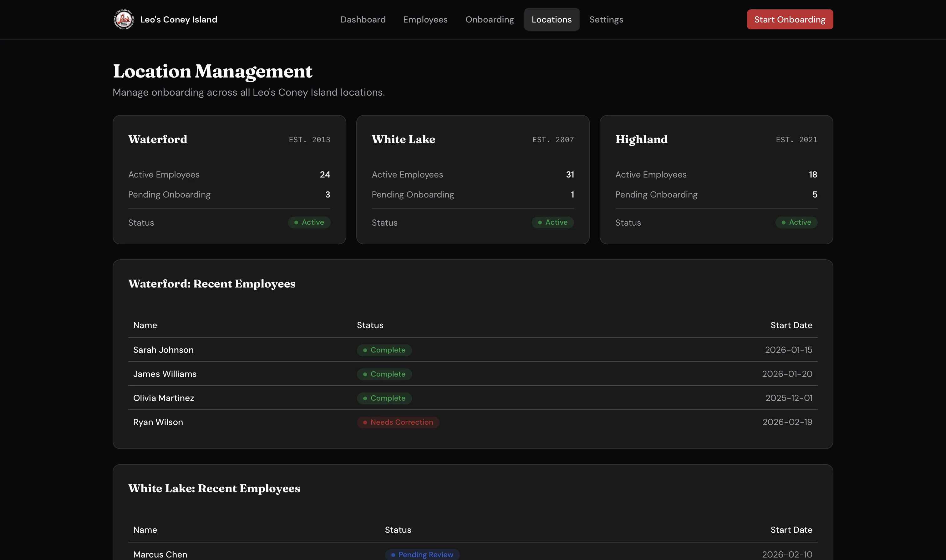The width and height of the screenshot is (946, 560).
Task: Click the green dot on Olivia Martinez's status badge
Action: 365,398
